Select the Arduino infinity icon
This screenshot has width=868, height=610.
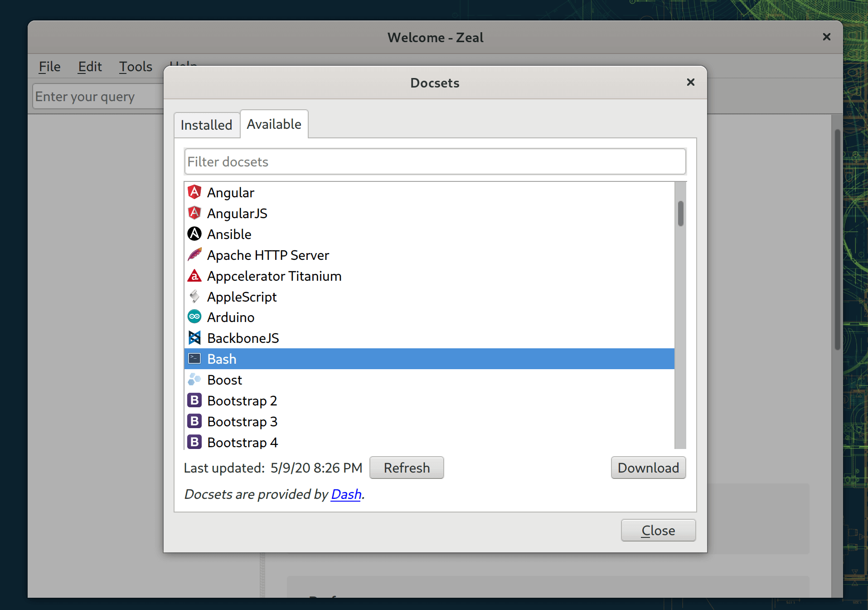click(x=194, y=317)
